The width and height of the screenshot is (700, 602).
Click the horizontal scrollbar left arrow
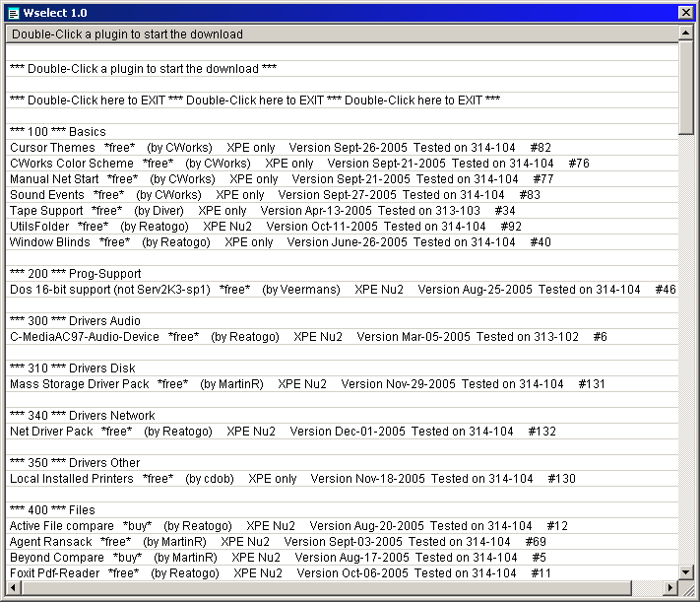[x=14, y=587]
